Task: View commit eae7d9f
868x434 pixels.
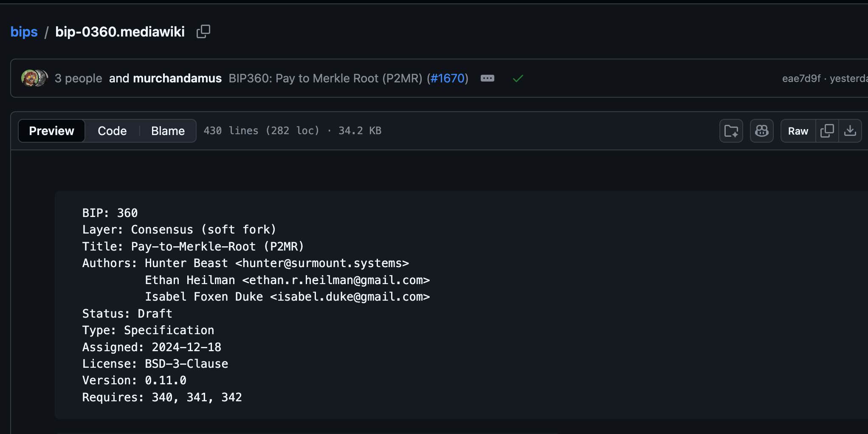Action: pos(801,79)
